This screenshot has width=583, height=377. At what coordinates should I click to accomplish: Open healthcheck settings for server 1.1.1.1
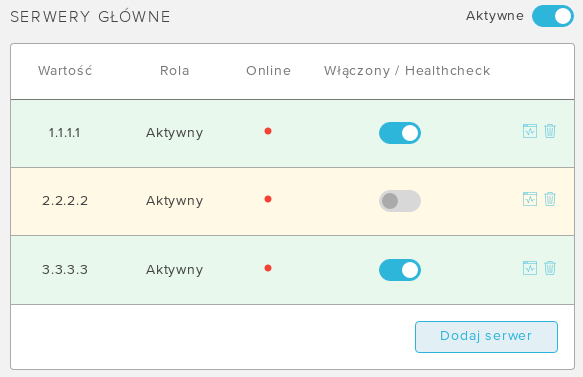coord(530,131)
